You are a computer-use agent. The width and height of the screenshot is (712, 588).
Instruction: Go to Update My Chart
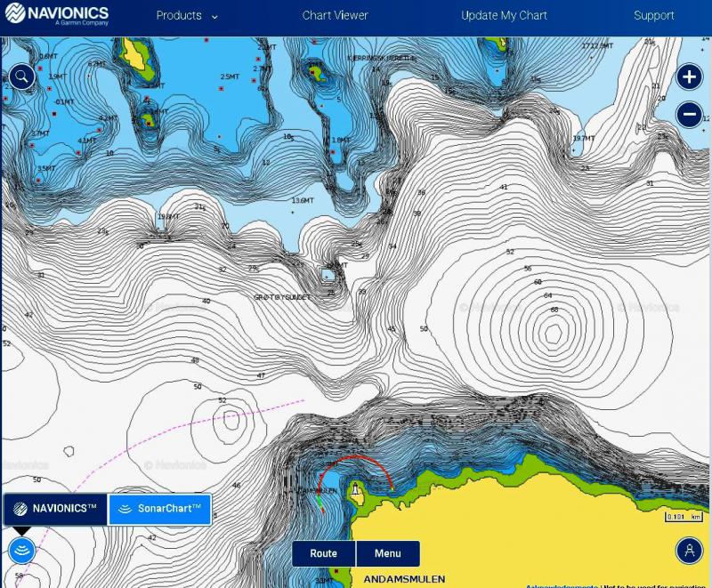click(x=504, y=15)
